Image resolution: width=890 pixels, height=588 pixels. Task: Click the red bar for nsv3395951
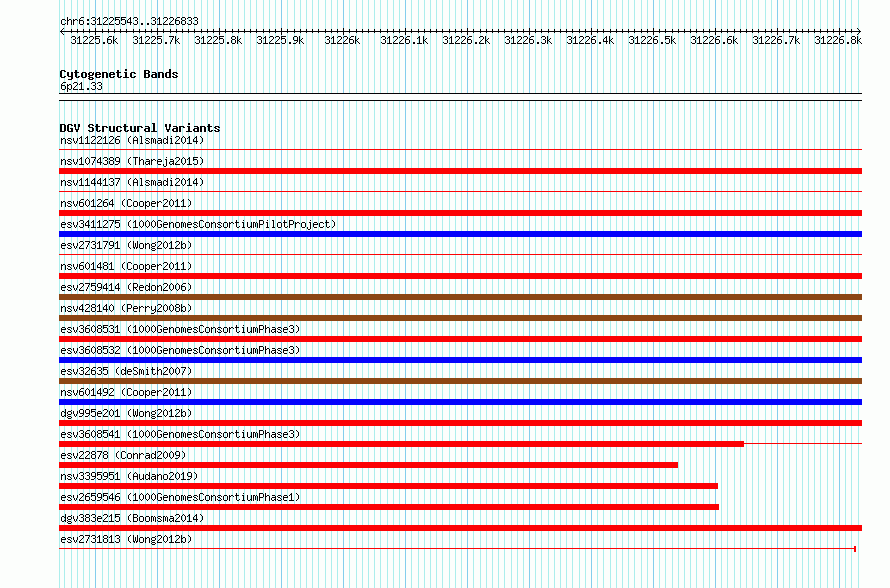388,486
